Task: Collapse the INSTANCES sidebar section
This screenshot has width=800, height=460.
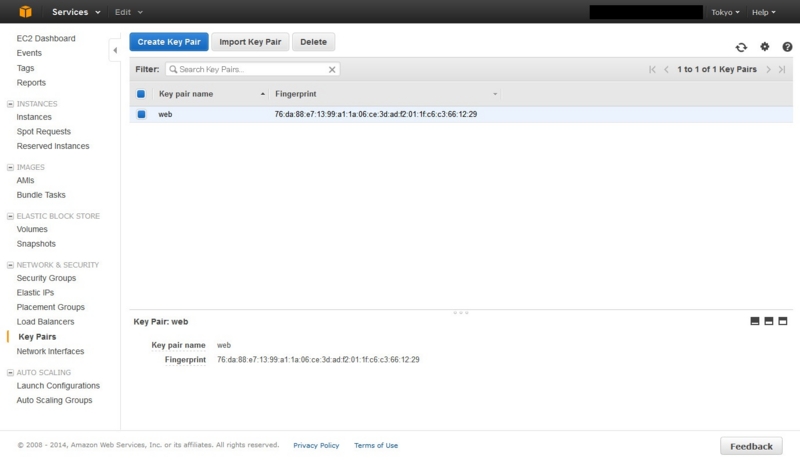Action: (x=10, y=104)
